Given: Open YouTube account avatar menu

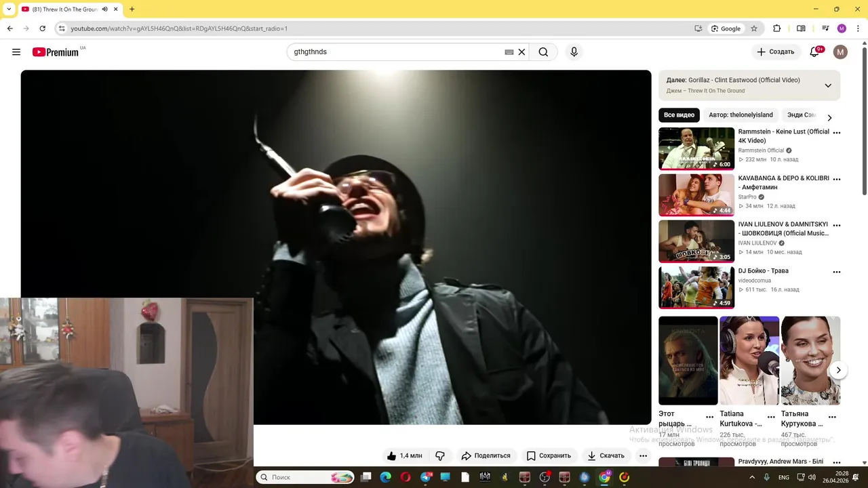Looking at the screenshot, I should (840, 52).
